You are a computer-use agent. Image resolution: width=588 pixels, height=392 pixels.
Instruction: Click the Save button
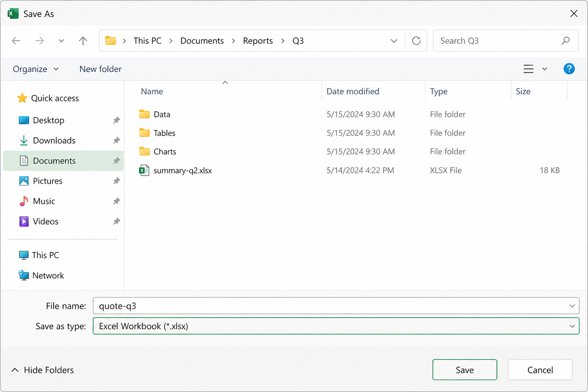[465, 370]
